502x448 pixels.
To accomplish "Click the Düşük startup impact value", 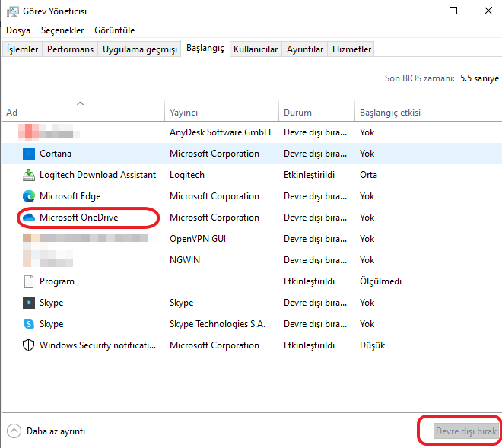I will (x=373, y=345).
